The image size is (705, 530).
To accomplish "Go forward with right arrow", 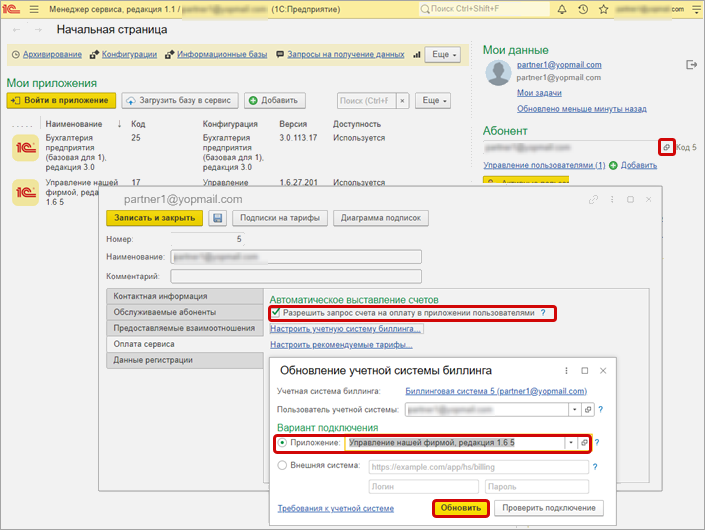I will pos(39,30).
